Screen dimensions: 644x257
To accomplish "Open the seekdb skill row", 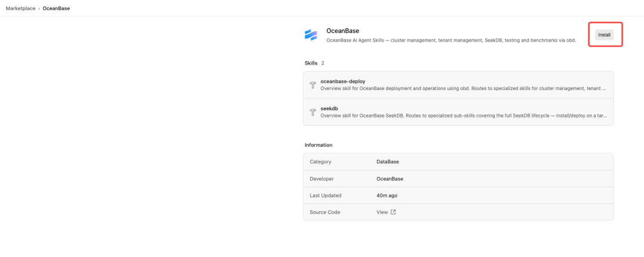I will (x=459, y=112).
